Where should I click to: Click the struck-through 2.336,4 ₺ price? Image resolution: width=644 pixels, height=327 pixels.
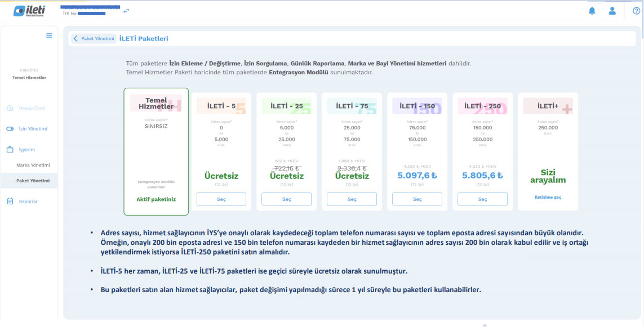click(x=352, y=168)
